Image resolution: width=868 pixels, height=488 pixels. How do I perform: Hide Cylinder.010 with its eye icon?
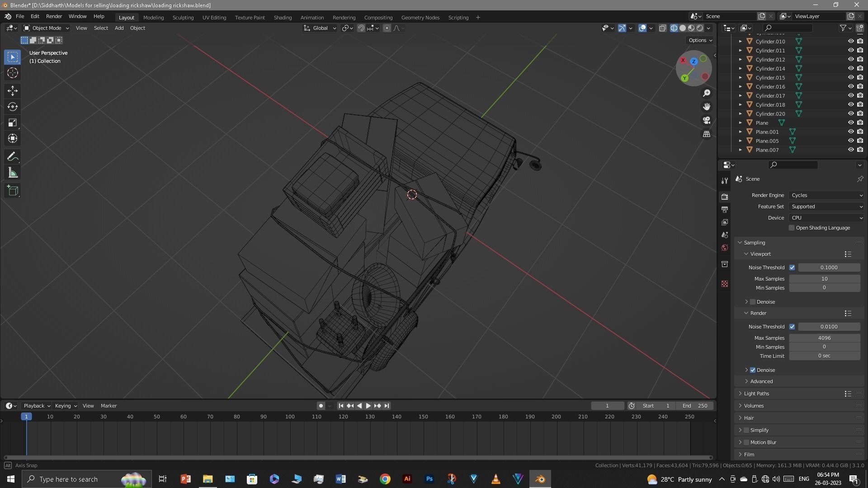pyautogui.click(x=851, y=41)
